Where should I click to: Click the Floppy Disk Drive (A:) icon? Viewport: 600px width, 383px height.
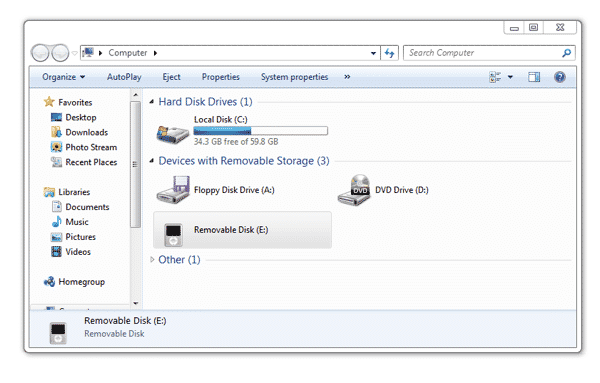click(173, 189)
